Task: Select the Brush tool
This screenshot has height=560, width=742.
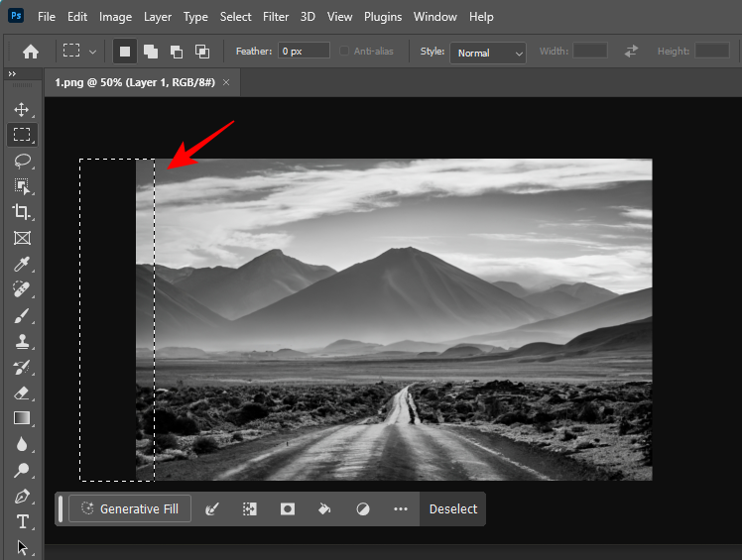Action: [21, 315]
